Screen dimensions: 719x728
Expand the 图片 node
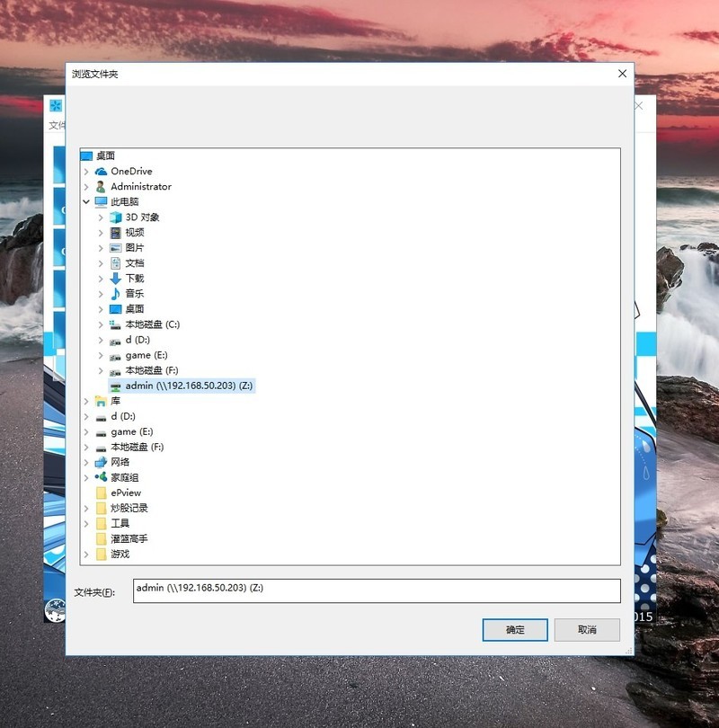(101, 248)
